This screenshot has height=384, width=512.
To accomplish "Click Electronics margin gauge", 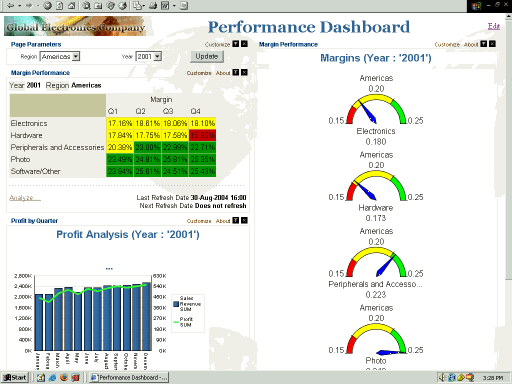I will [376, 109].
